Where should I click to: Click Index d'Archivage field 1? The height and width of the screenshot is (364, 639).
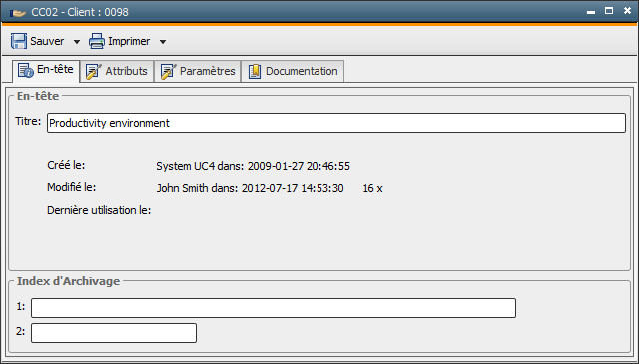(274, 308)
